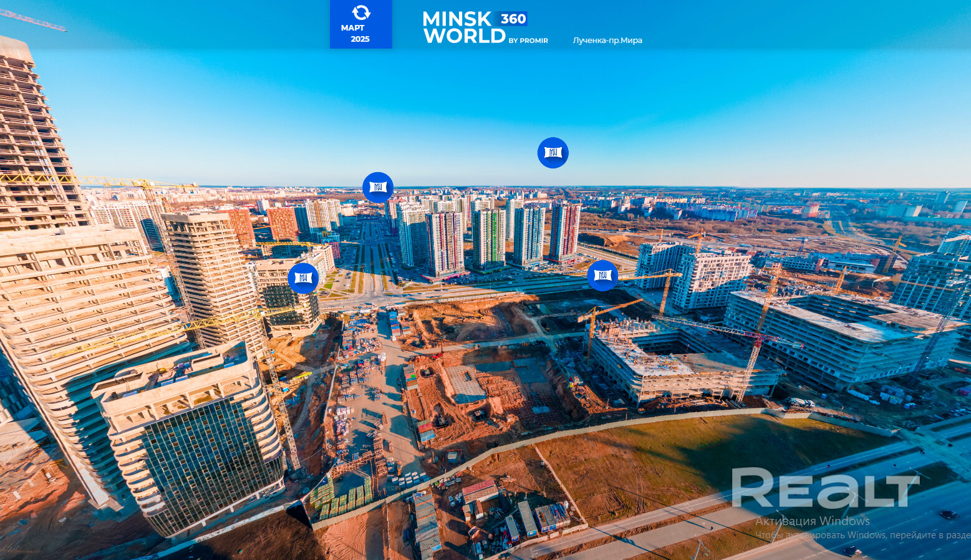The image size is (971, 560).
Task: Click the Realt watermark logo
Action: (824, 488)
